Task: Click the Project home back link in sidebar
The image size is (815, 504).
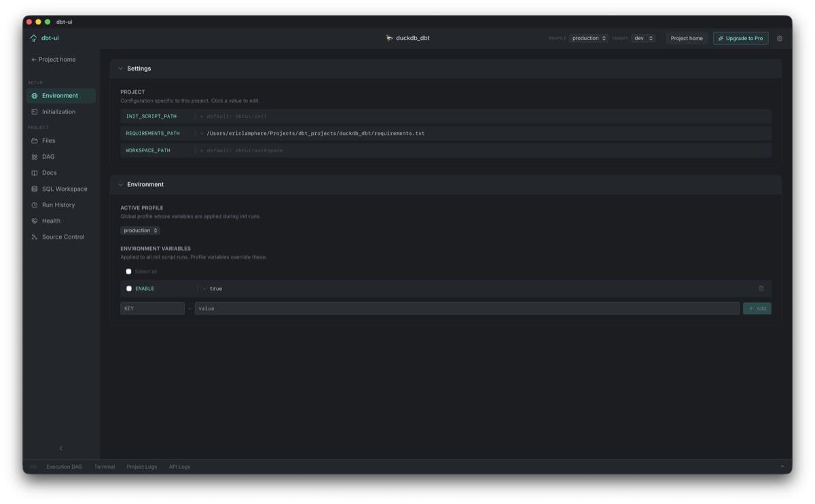Action: (54, 60)
